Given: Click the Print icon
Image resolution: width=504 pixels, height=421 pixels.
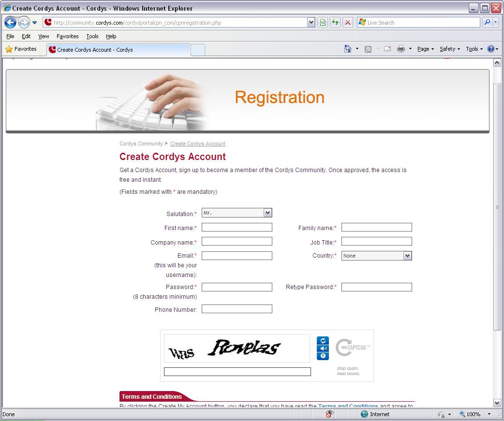Looking at the screenshot, I should pyautogui.click(x=401, y=49).
